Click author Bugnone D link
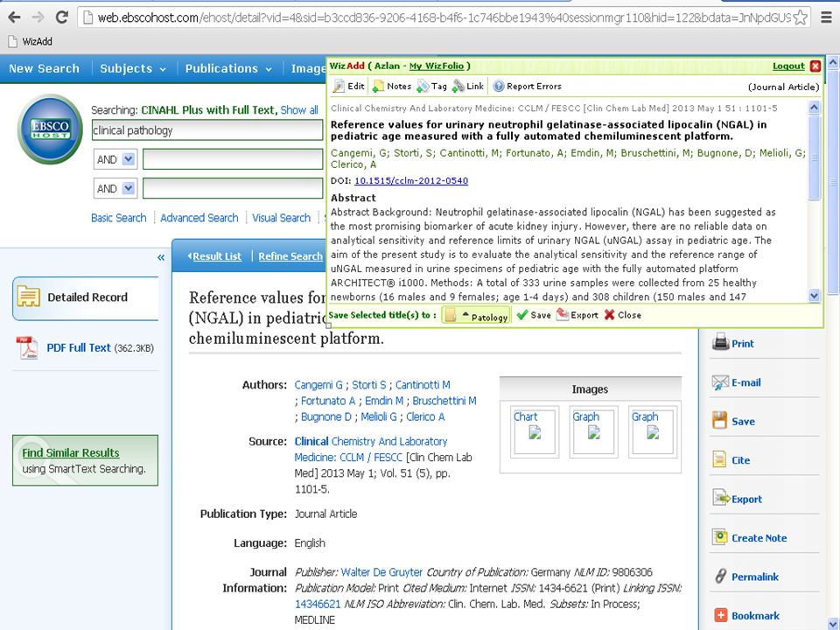Image resolution: width=840 pixels, height=630 pixels. coord(326,416)
